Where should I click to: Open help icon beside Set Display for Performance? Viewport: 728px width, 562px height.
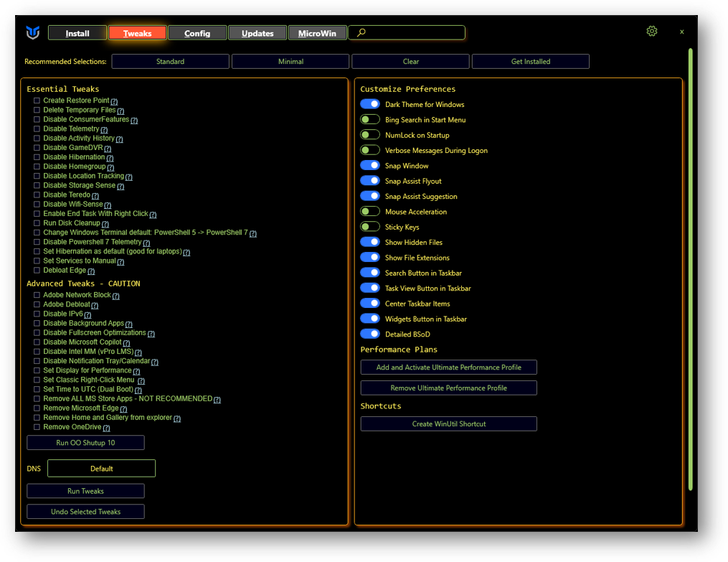(x=136, y=372)
